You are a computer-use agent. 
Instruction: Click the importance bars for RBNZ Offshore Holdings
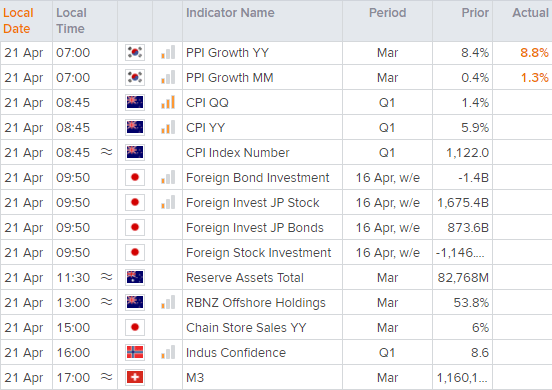[x=168, y=302]
